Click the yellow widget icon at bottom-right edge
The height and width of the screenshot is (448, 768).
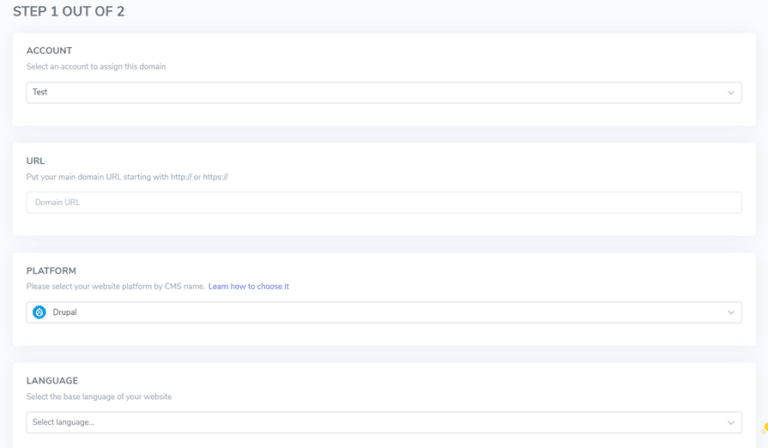(765, 428)
